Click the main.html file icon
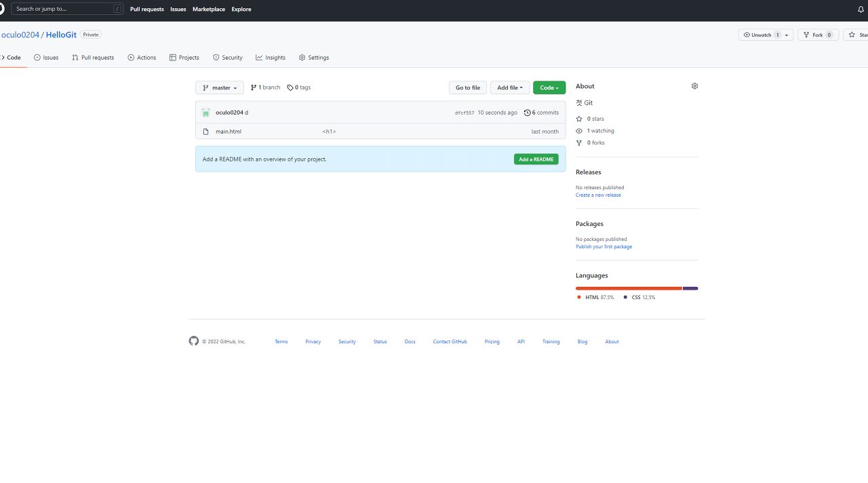The height and width of the screenshot is (483, 868). (206, 132)
